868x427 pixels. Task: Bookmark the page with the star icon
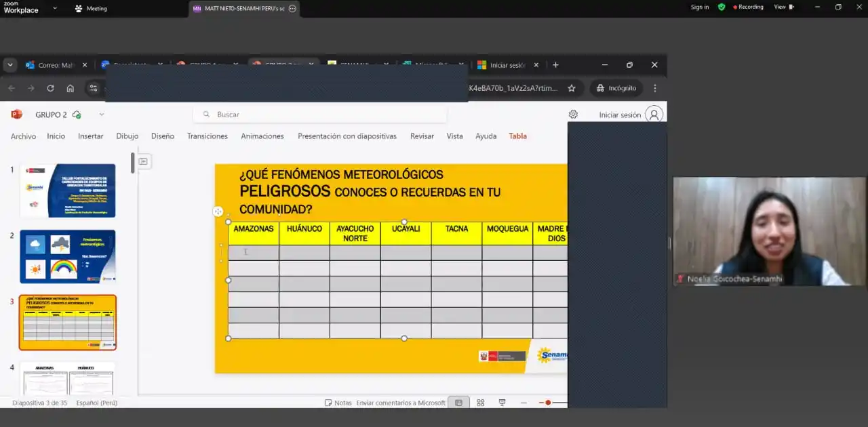click(x=572, y=88)
